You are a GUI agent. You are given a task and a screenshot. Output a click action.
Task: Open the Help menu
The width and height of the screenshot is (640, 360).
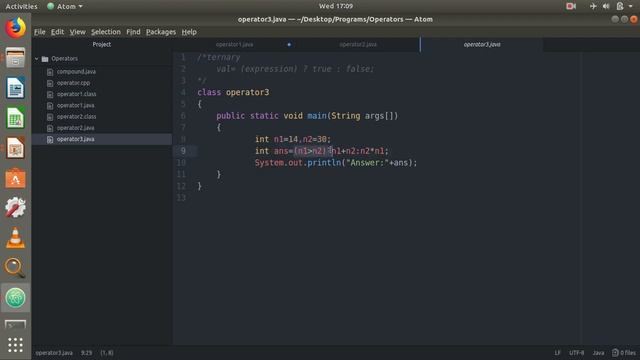point(189,32)
